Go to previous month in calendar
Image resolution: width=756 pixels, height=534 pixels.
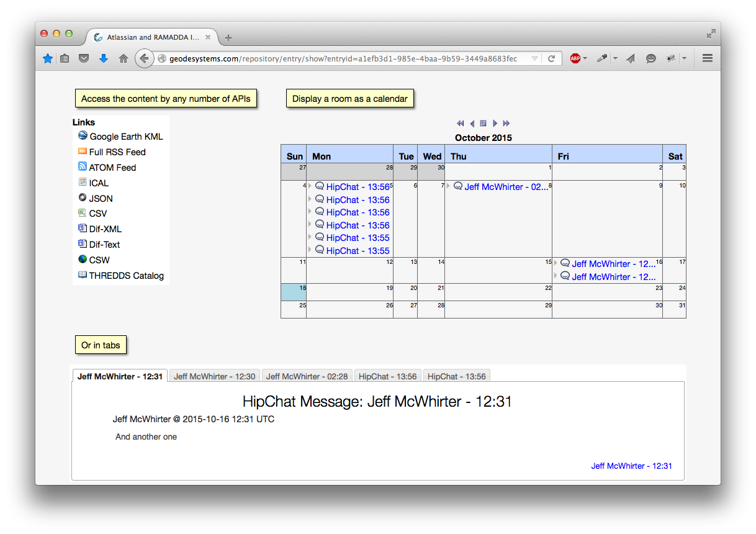tap(472, 124)
